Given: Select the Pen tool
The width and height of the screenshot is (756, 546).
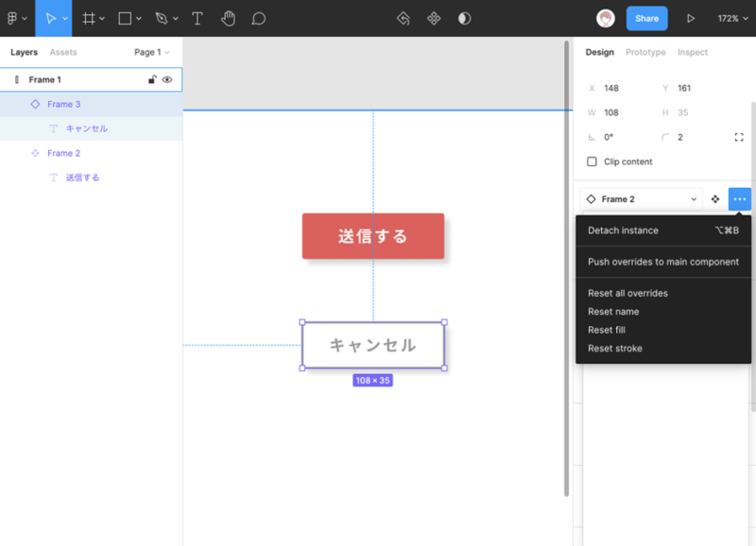Looking at the screenshot, I should (162, 18).
